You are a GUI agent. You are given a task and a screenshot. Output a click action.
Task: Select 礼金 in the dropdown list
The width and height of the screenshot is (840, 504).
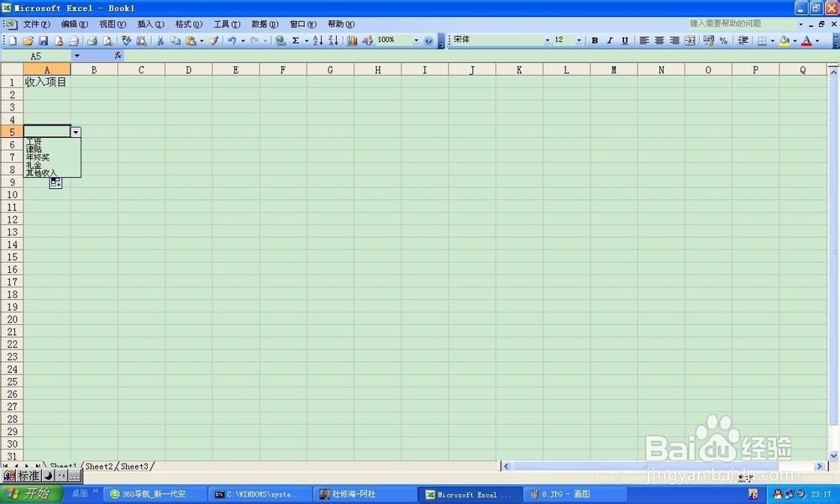point(34,165)
